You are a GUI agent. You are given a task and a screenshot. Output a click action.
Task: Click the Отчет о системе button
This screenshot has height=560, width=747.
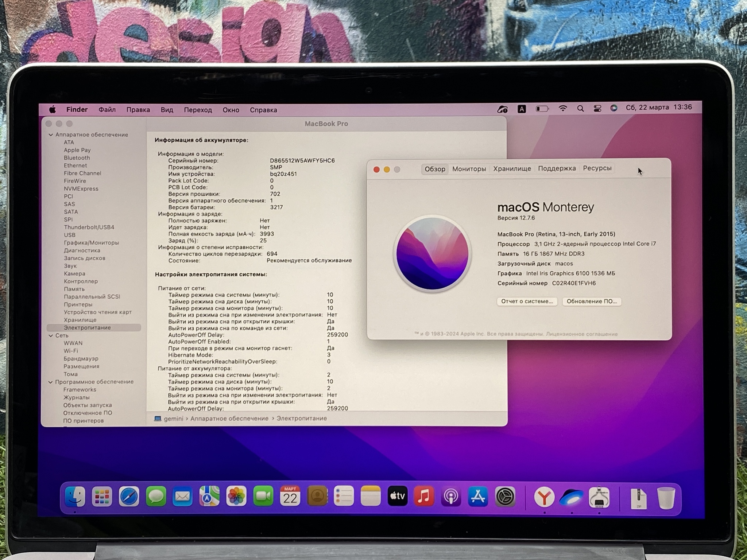pyautogui.click(x=527, y=302)
